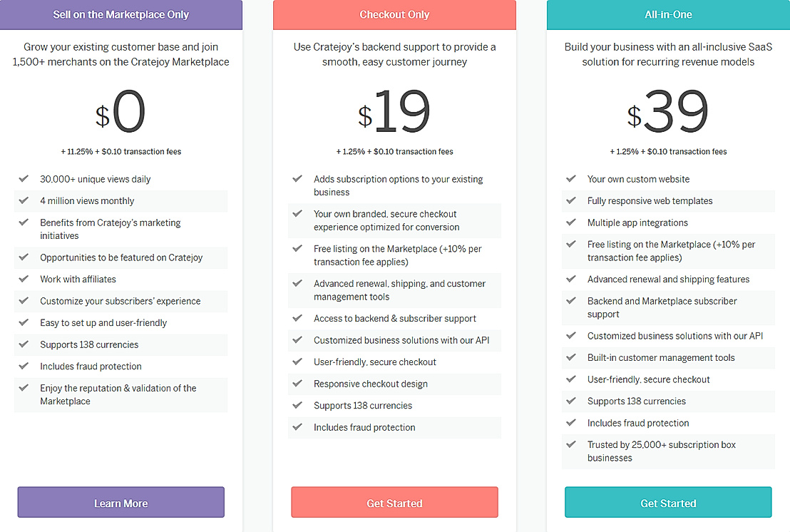Click the checkmark beside 'Easy to set up and user-friendly'
790x532 pixels.
coord(24,322)
